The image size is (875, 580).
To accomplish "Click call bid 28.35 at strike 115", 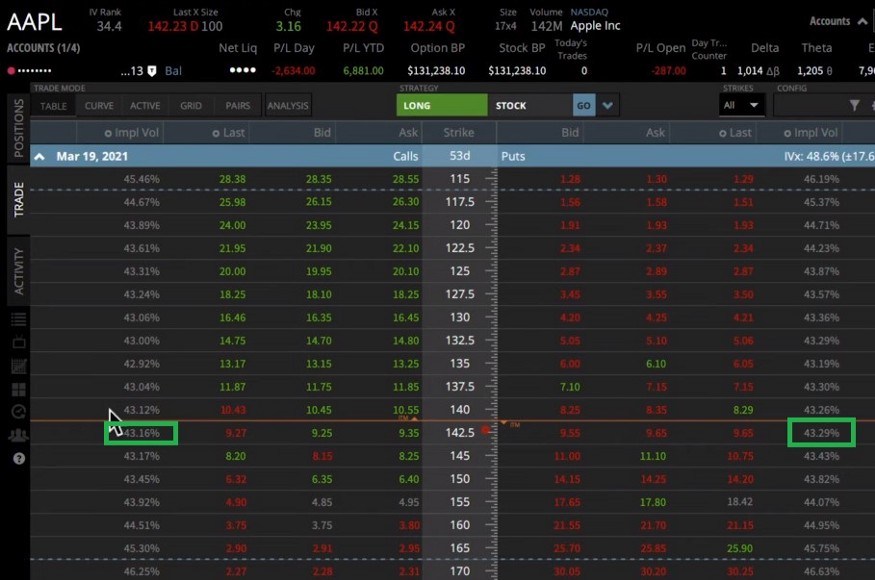I will pyautogui.click(x=319, y=179).
